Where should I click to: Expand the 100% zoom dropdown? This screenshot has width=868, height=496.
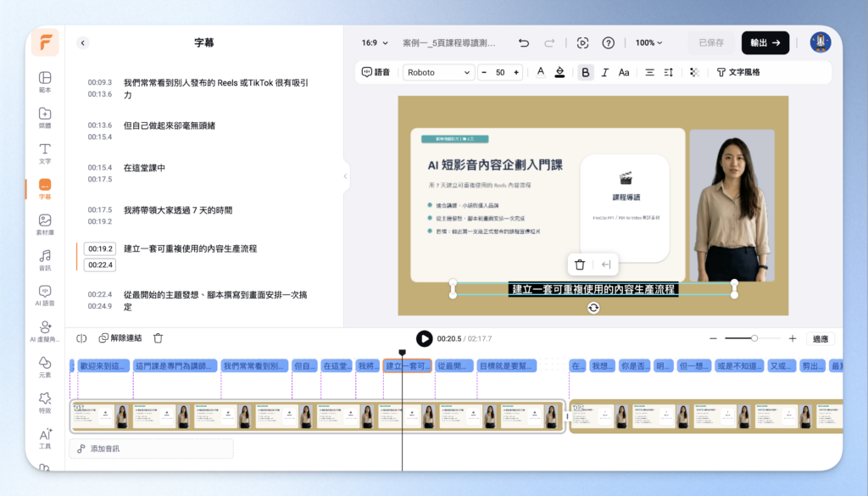click(648, 42)
